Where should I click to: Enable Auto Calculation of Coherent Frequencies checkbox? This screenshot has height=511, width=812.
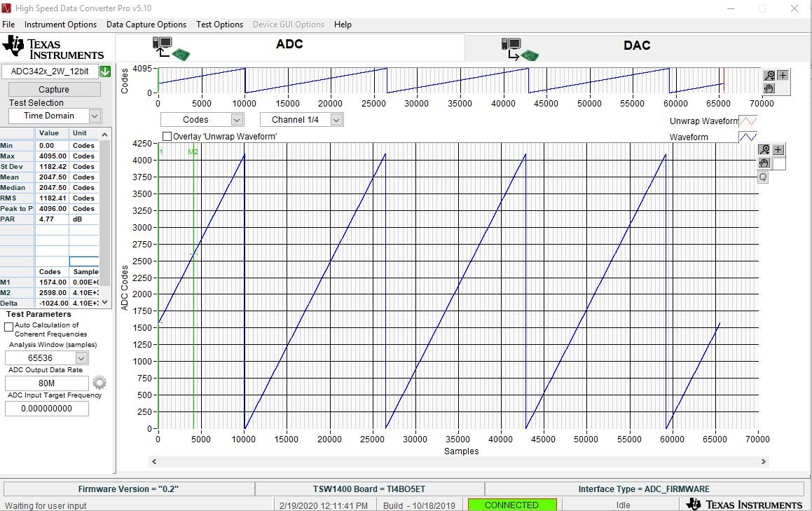[x=9, y=327]
